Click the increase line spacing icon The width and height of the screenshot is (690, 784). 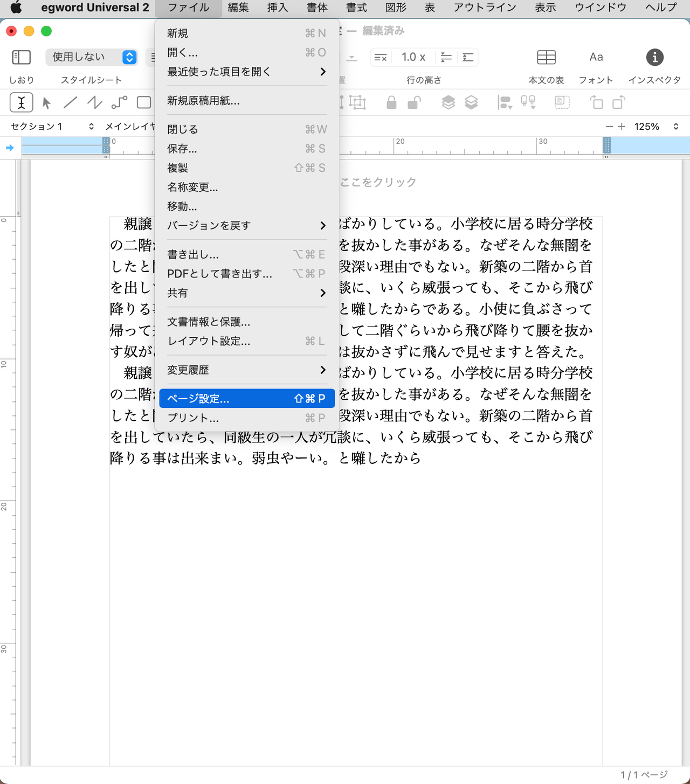pyautogui.click(x=468, y=57)
